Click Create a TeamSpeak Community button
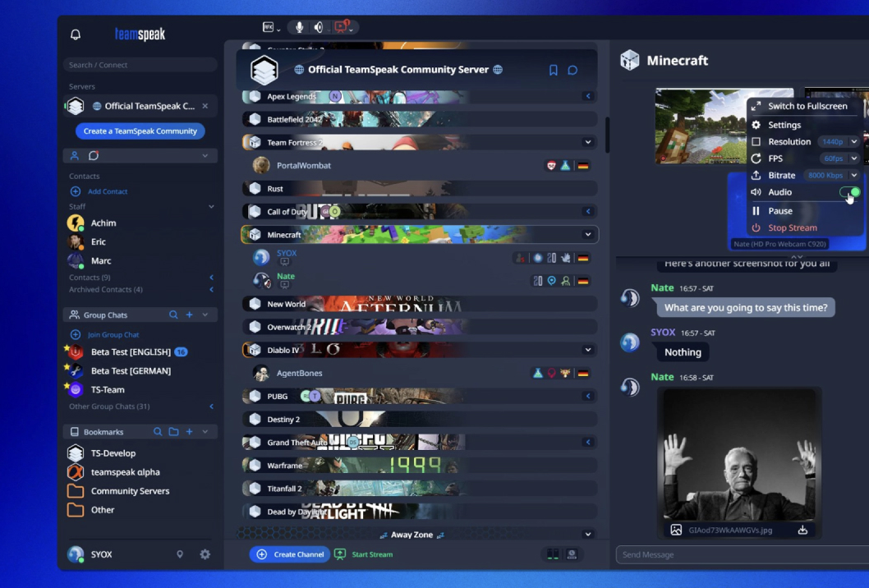The image size is (869, 588). (x=140, y=131)
